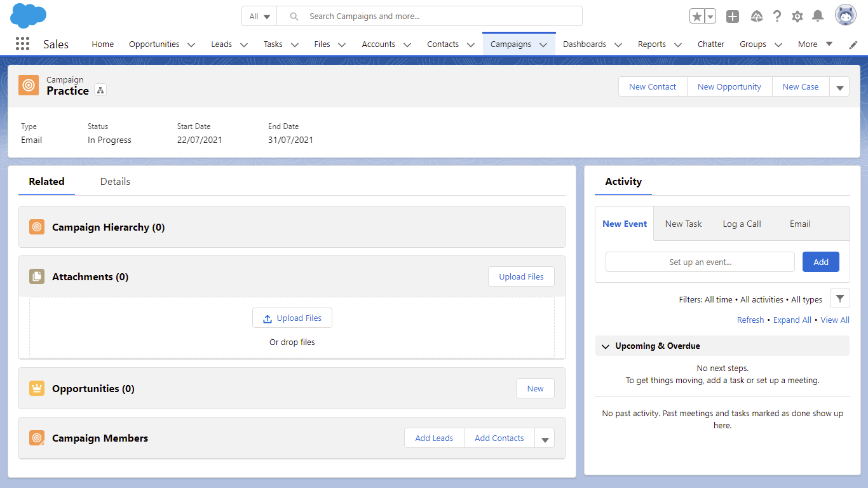Click the New Opportunity button
868x488 pixels.
729,87
